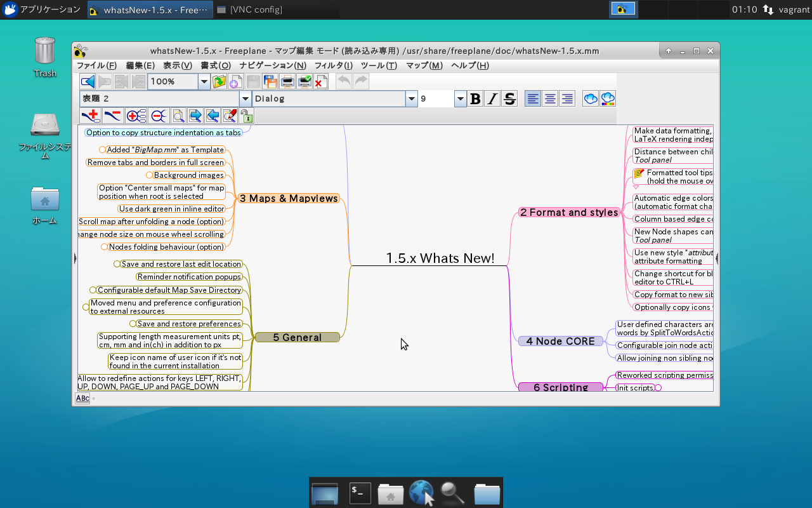Toggle strikethrough text formatting
Image resolution: width=812 pixels, height=508 pixels.
(x=509, y=98)
